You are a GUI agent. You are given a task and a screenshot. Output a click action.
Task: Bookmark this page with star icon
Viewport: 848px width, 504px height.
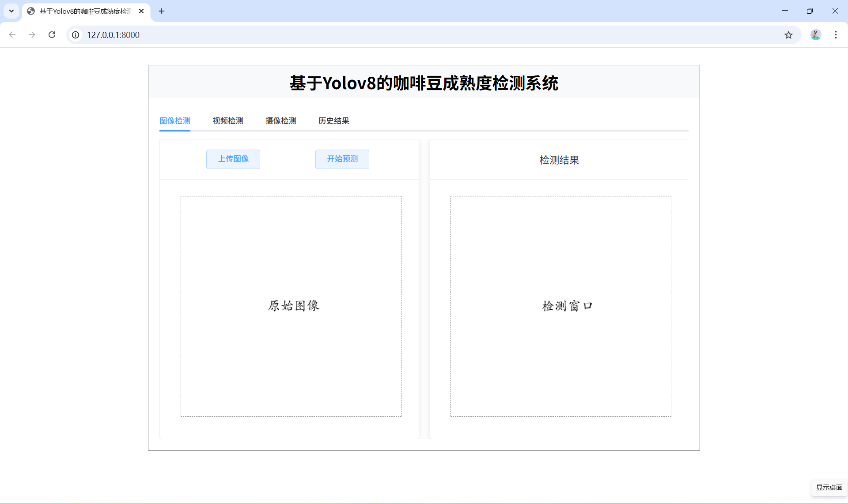[788, 35]
